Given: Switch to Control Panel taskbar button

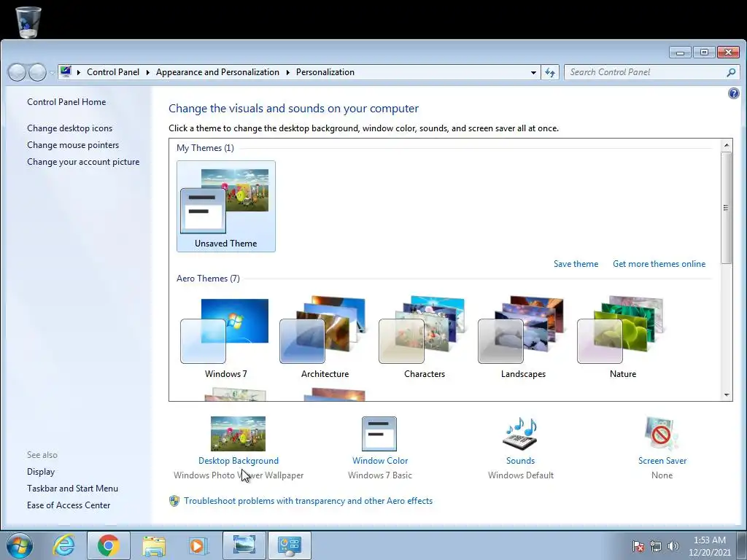Looking at the screenshot, I should 289,545.
